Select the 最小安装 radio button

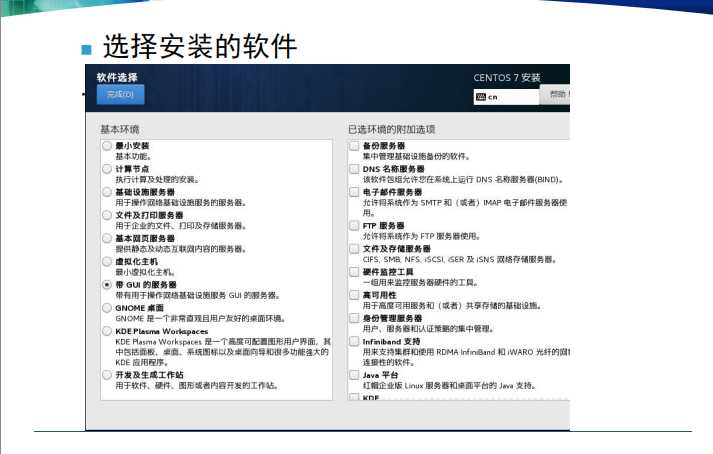(x=107, y=146)
